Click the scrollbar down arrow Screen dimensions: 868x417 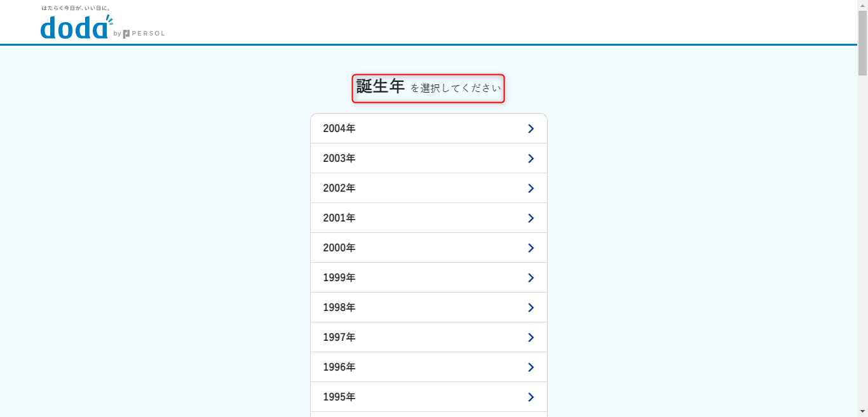click(x=862, y=412)
